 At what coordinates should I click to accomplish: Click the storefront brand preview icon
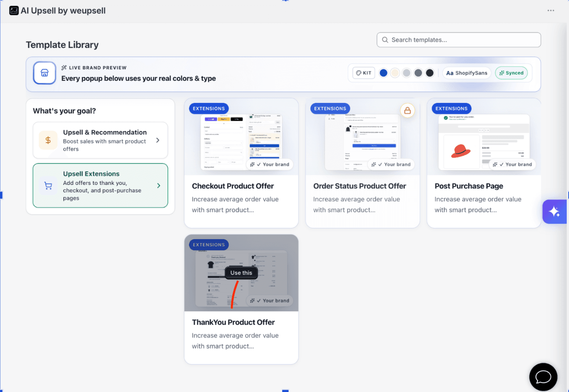pyautogui.click(x=45, y=73)
